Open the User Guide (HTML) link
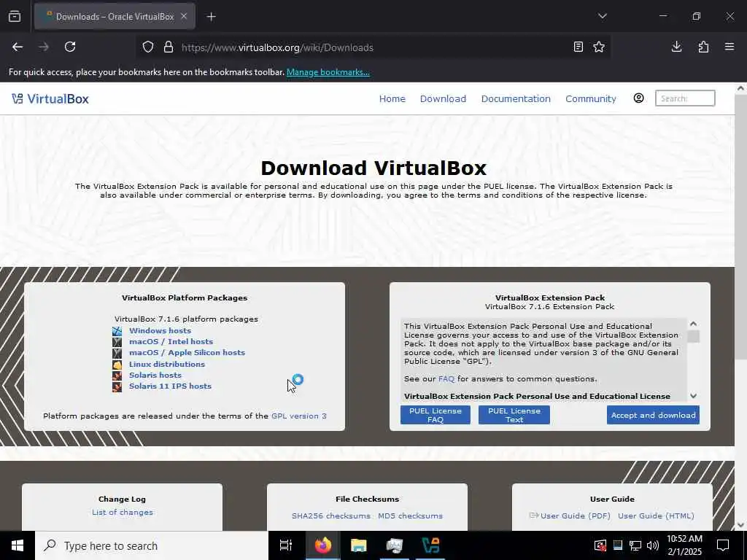Screen dimensions: 747x560 (656, 516)
